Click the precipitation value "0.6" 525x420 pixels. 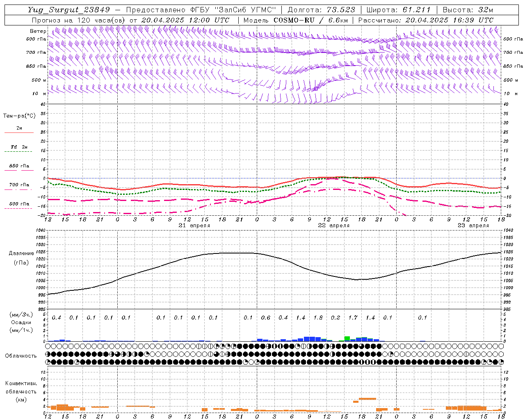coord(266,317)
